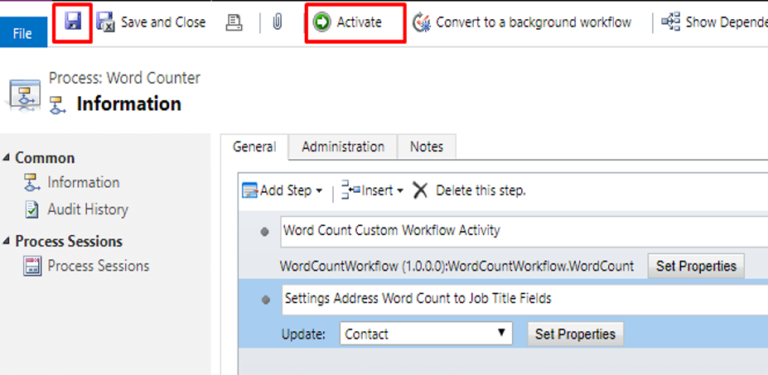Click Convert to a background workflow icon

pyautogui.click(x=421, y=23)
